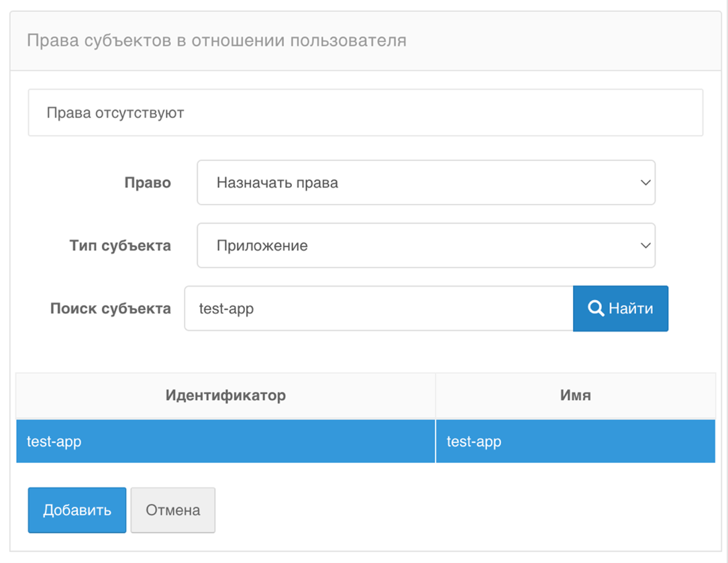This screenshot has width=728, height=563.
Task: Click the Права отсутствуют message box
Action: pos(365,113)
